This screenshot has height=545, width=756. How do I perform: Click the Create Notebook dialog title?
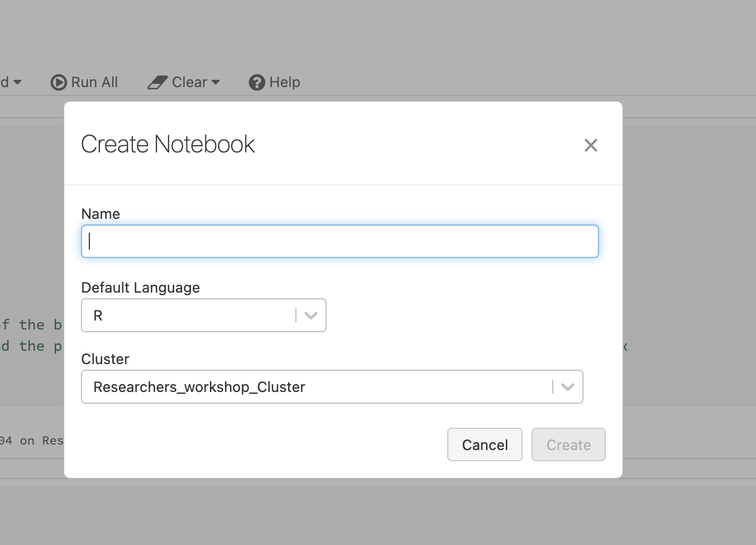pyautogui.click(x=168, y=144)
